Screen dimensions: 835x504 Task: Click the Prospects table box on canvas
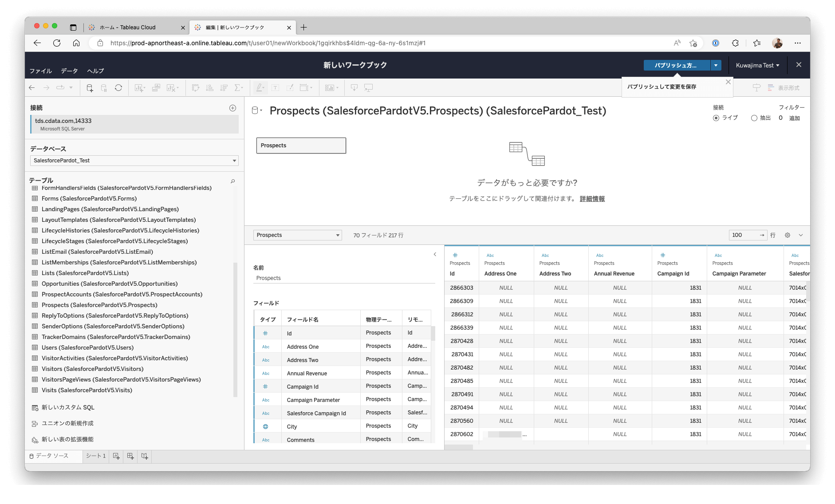tap(301, 146)
